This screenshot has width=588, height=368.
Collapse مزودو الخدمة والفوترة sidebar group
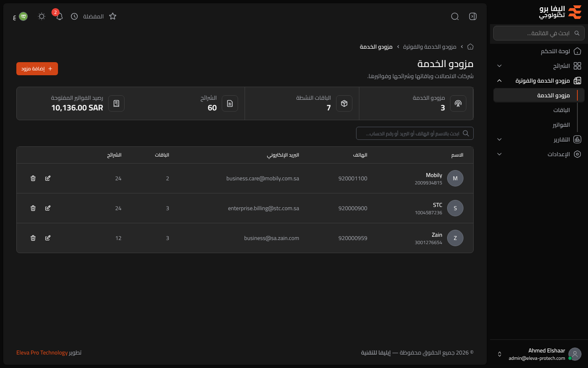point(539,81)
